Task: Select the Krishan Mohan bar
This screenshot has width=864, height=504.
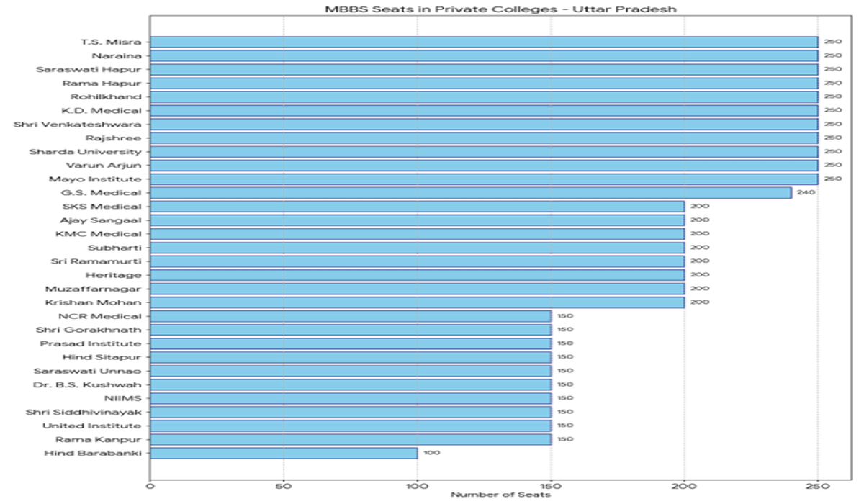Action: (418, 302)
